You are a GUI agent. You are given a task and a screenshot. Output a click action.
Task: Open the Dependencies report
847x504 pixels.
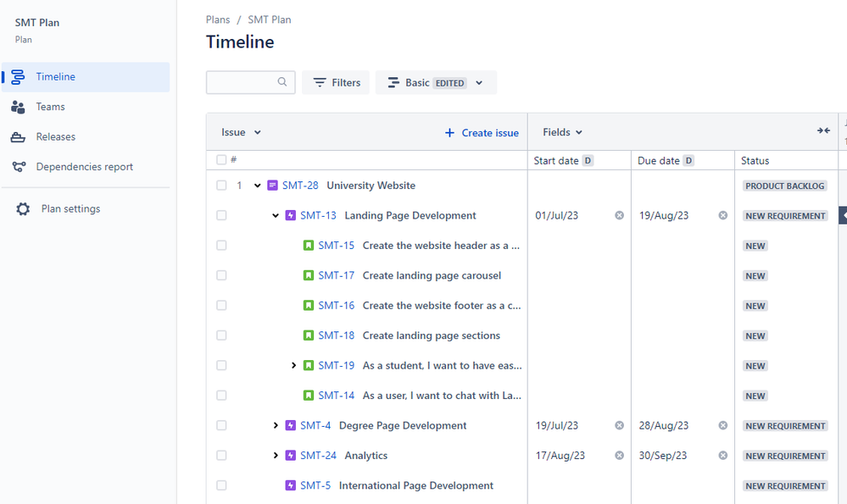tap(84, 167)
